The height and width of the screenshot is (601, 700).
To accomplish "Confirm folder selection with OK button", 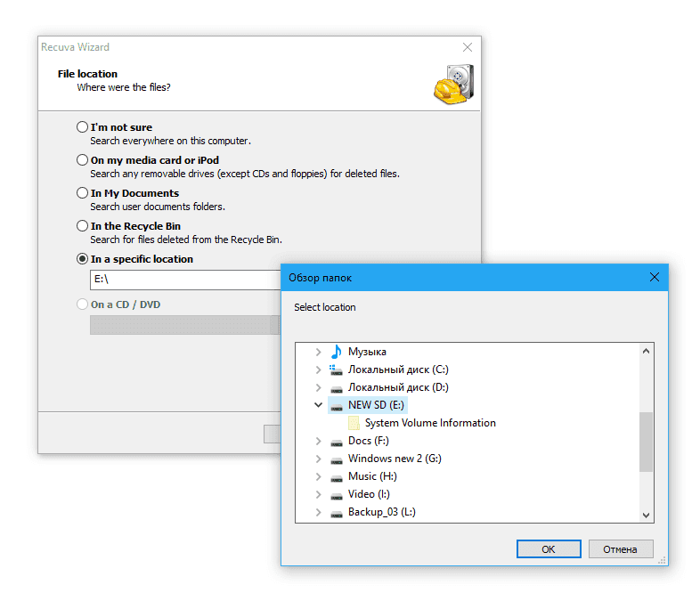I will point(549,549).
